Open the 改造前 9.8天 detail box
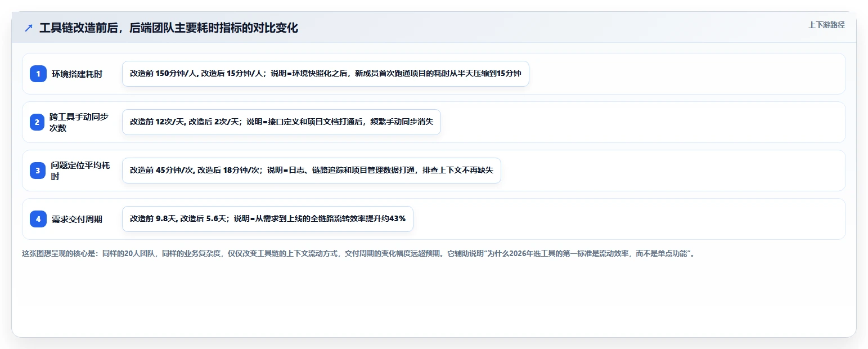This screenshot has height=349, width=868. click(268, 219)
